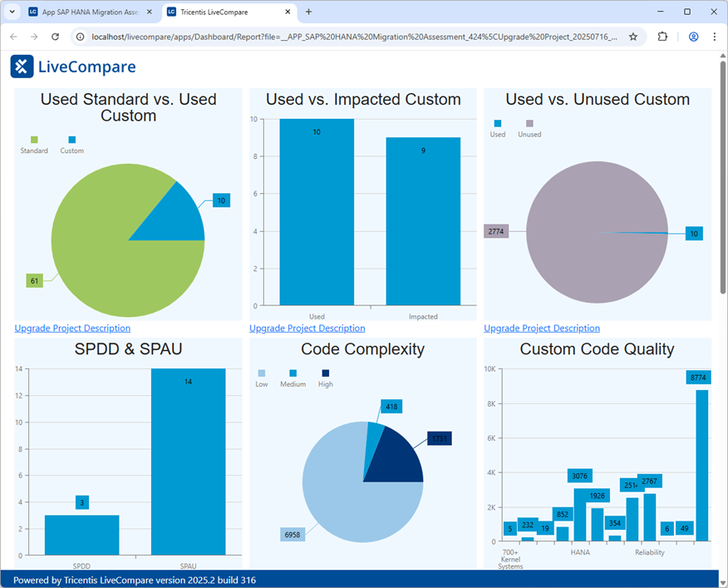Open Chrome's three-dot menu
The image size is (728, 588).
(x=715, y=37)
